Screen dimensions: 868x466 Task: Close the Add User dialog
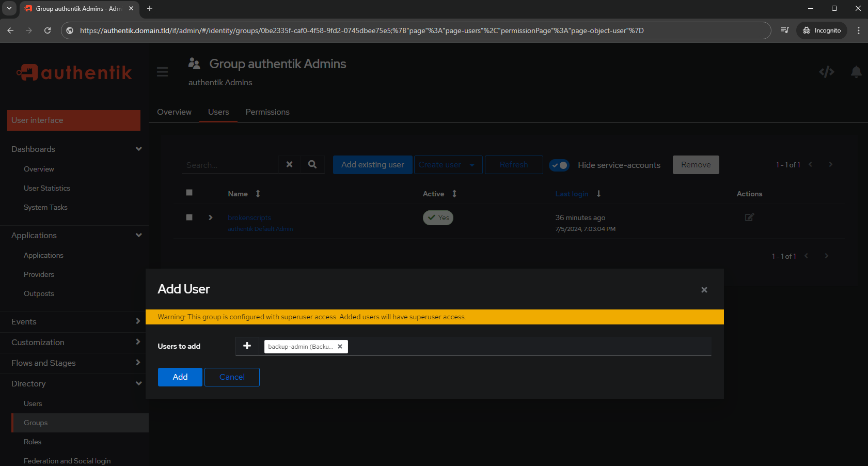click(704, 290)
